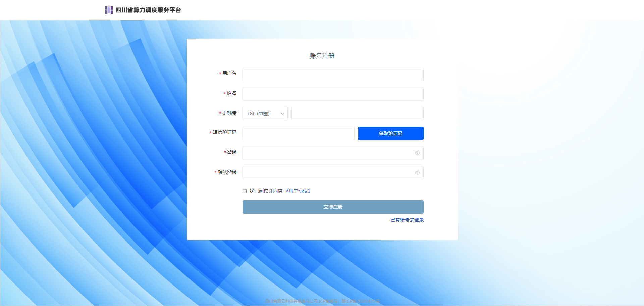Click the 账号注册 heading text
Screen dimensions: 644x306
[322, 56]
